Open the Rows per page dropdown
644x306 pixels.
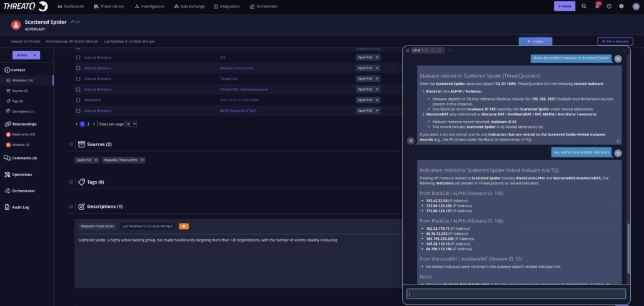point(131,124)
